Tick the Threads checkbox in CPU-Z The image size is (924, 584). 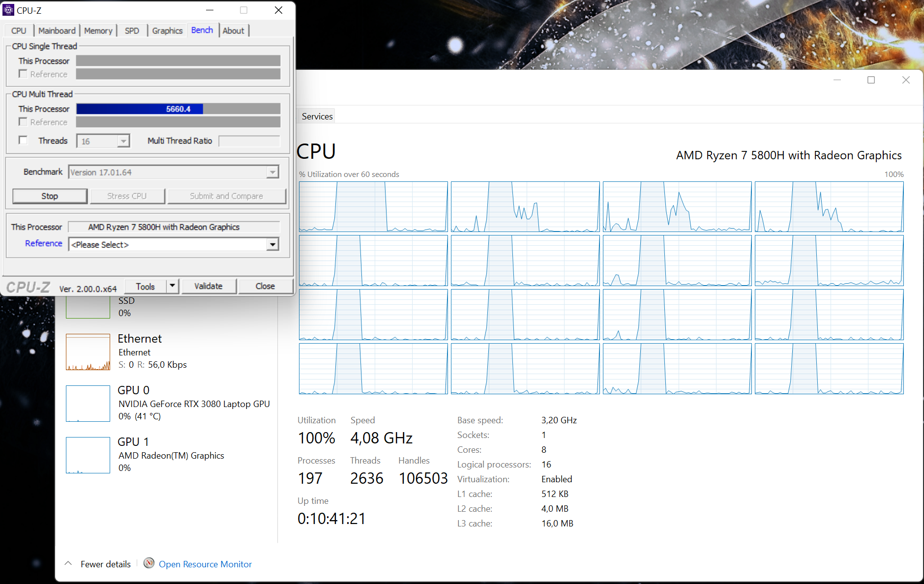click(23, 140)
